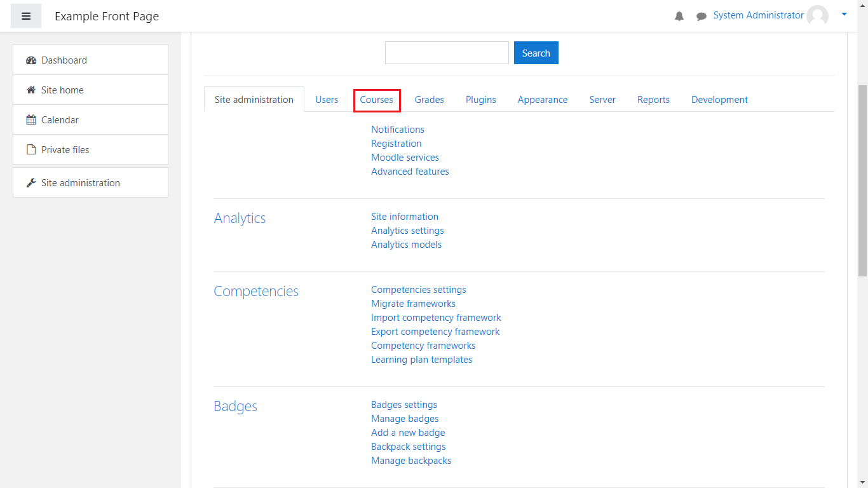Click the Dashboard gauge icon in sidebar
Image resolution: width=868 pixels, height=488 pixels.
tap(31, 60)
